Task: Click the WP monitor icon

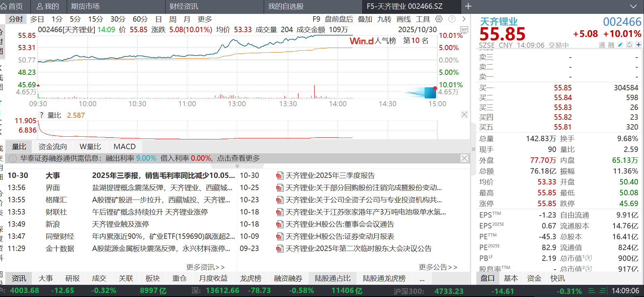Action: 464,30
